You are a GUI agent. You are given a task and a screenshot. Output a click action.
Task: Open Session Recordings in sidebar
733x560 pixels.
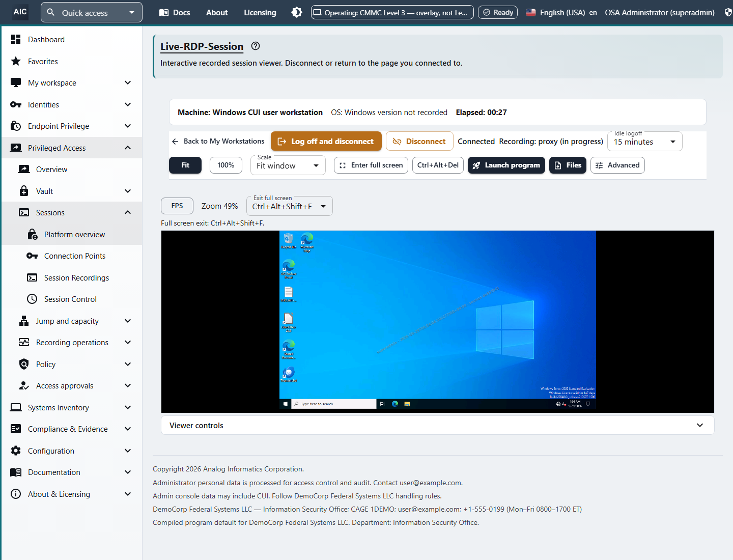coord(72,277)
